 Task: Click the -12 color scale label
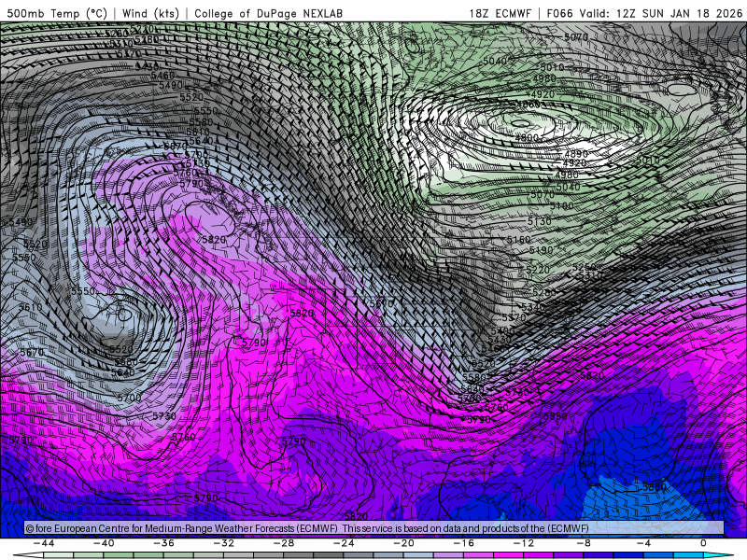(x=524, y=543)
